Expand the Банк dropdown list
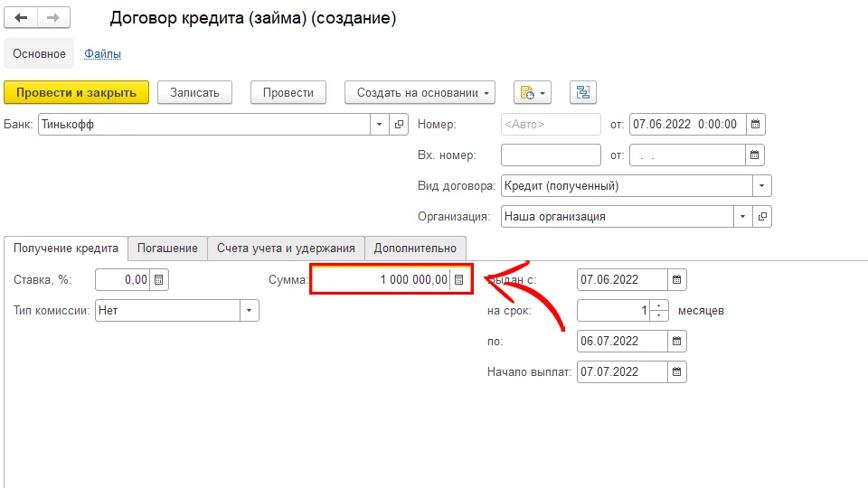 (380, 125)
